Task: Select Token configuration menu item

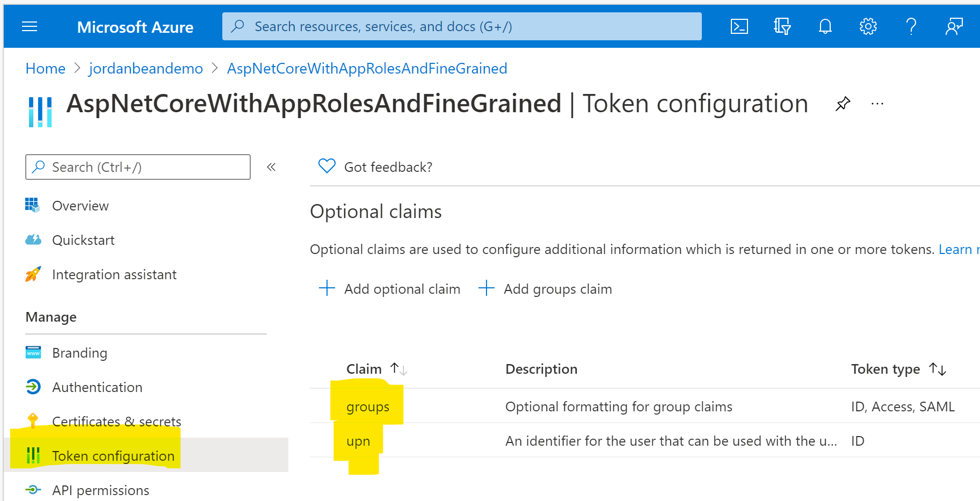Action: point(146,455)
